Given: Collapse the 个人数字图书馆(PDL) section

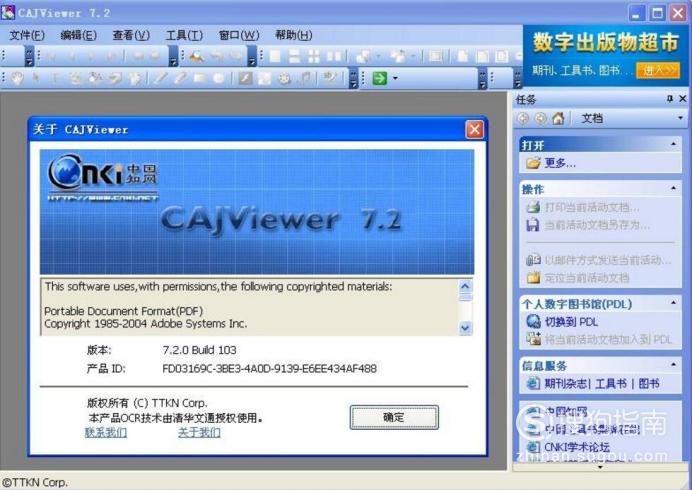Looking at the screenshot, I should coord(673,303).
